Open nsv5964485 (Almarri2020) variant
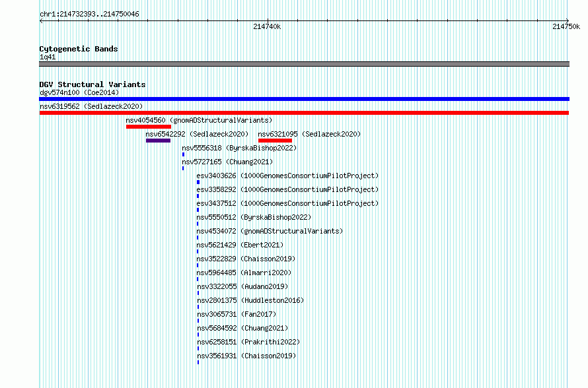 click(x=244, y=273)
